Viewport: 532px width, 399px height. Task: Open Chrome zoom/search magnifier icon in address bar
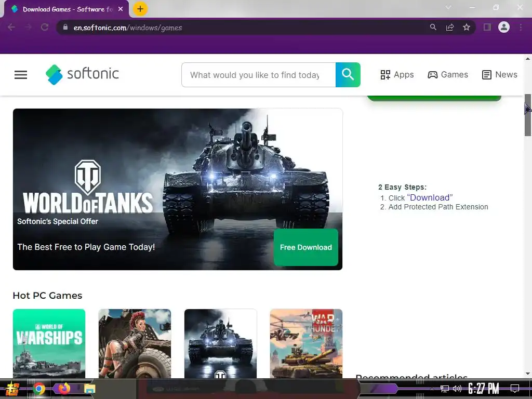click(433, 27)
